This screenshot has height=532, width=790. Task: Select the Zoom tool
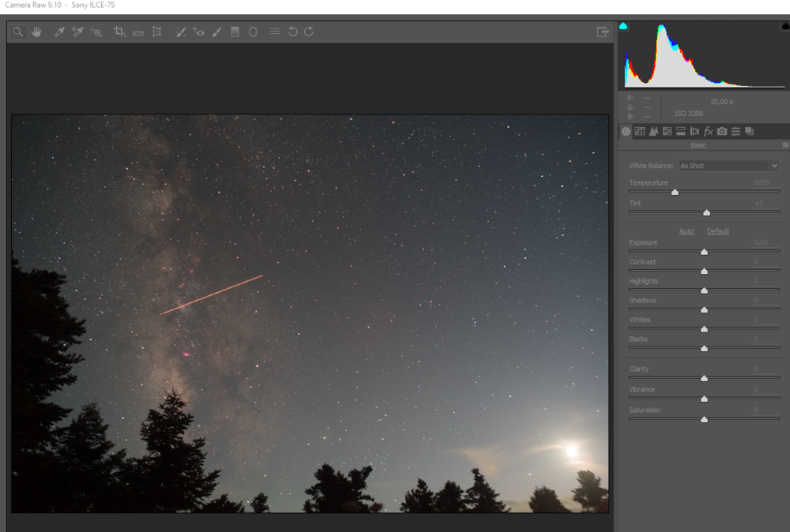click(17, 32)
